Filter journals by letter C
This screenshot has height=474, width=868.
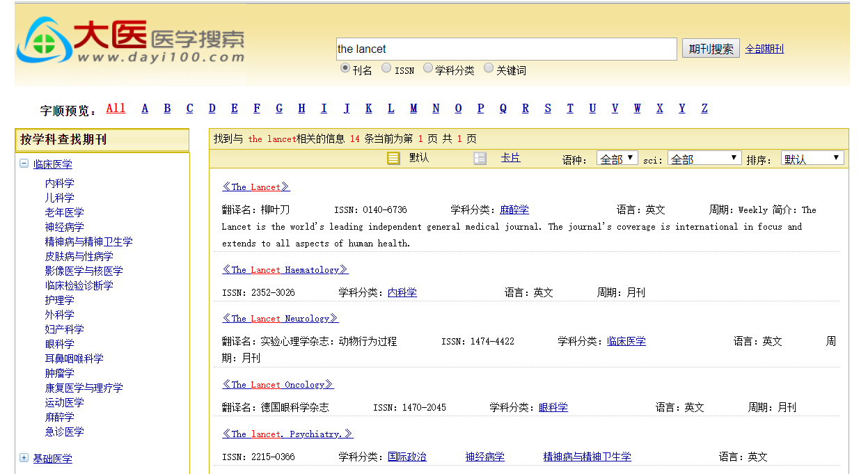coord(189,108)
